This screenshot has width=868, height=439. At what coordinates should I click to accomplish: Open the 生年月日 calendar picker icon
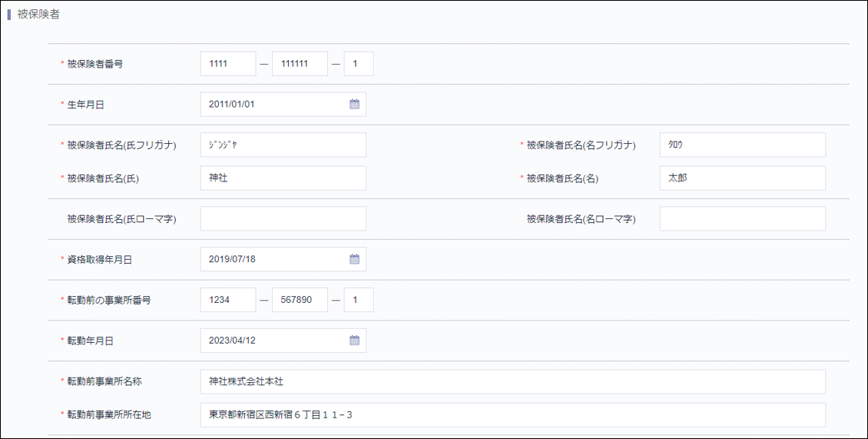point(354,105)
